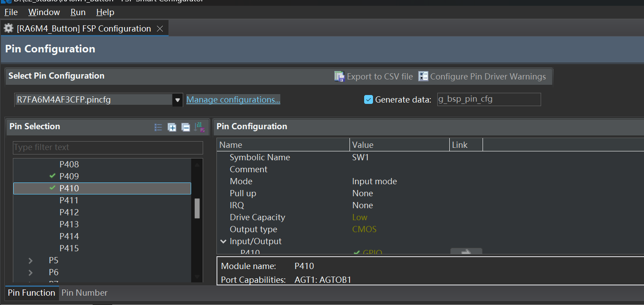644x305 pixels.
Task: Click the Configure Pin Driver Warnings icon
Action: pos(423,76)
